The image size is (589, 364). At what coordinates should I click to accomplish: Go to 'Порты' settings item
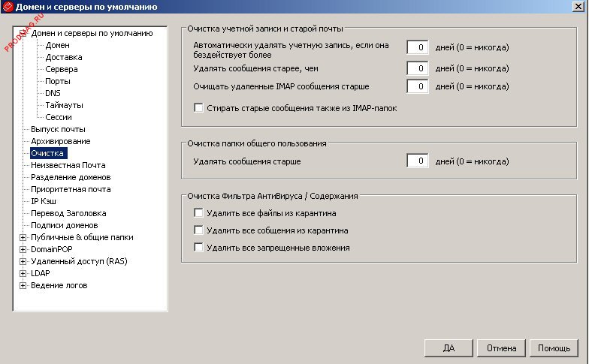58,81
